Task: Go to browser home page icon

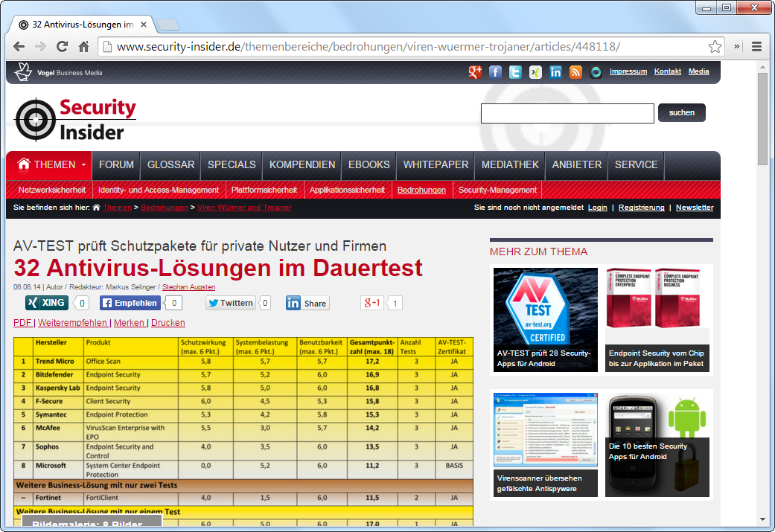Action: point(83,47)
